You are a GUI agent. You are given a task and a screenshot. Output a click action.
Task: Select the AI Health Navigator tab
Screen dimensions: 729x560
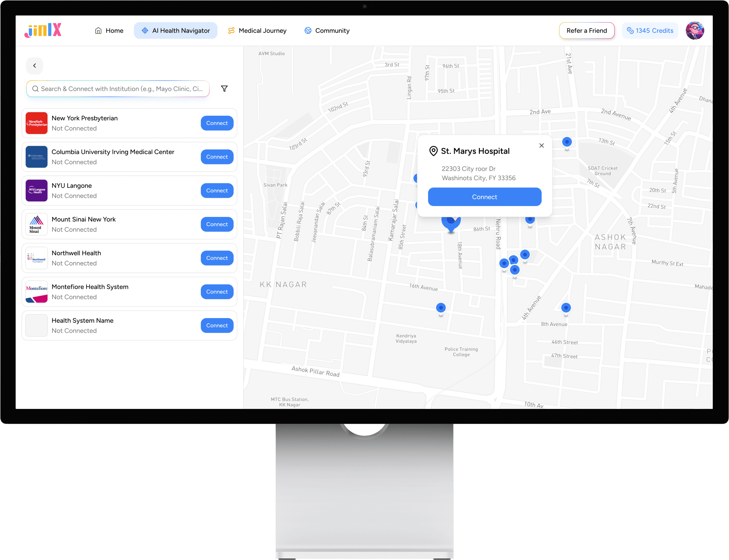(x=176, y=31)
